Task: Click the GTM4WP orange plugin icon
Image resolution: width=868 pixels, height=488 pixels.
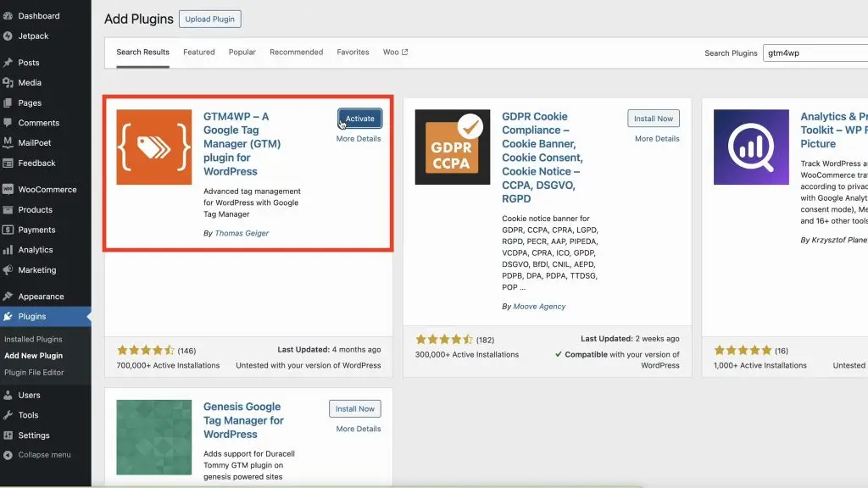Action: [x=154, y=147]
